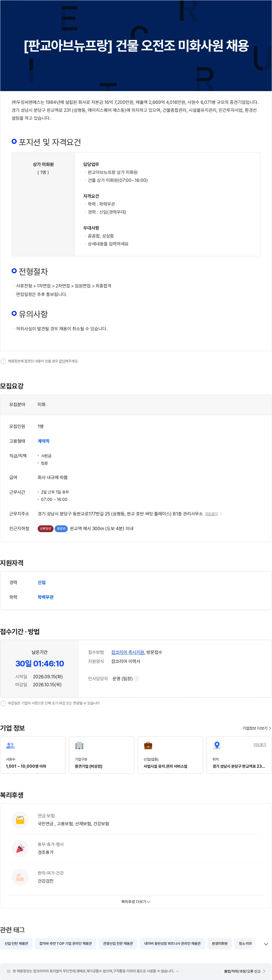Select the 신입·인턴 채용관 tag
272x980 pixels.
point(16,943)
